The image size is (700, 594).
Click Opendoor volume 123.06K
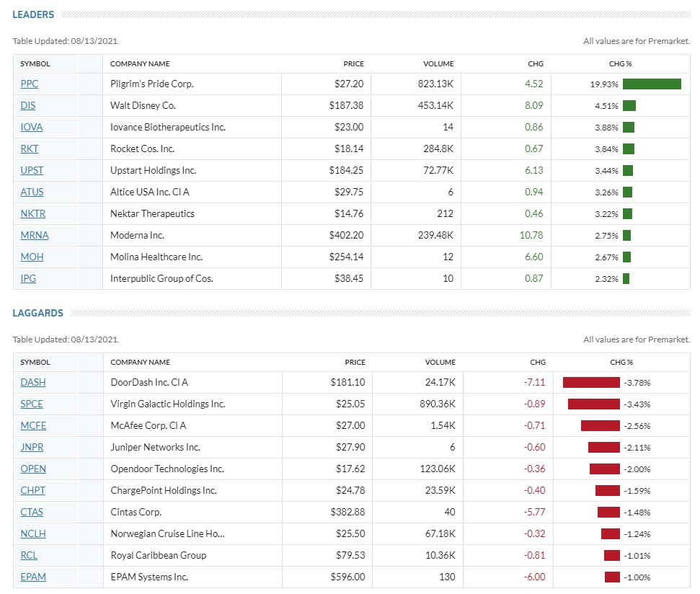coord(438,469)
